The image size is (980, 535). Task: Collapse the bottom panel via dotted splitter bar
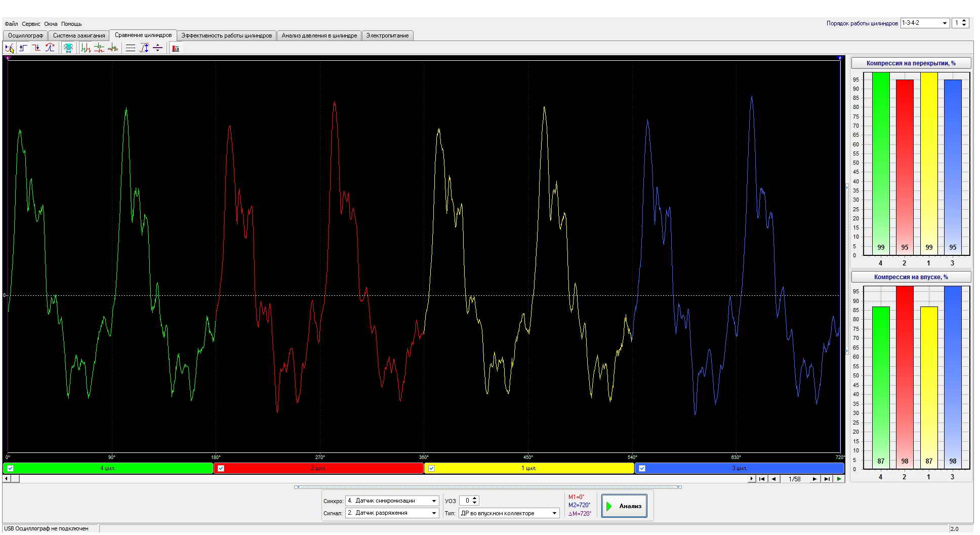[x=487, y=487]
